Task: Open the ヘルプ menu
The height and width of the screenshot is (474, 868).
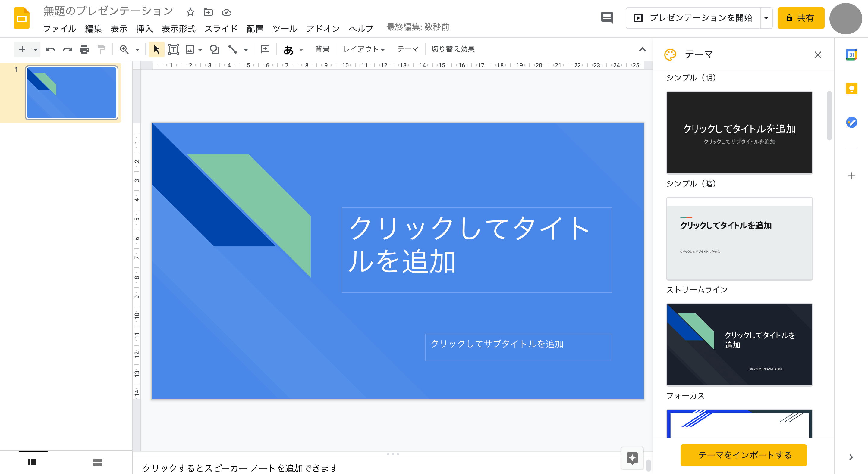Action: pyautogui.click(x=361, y=29)
